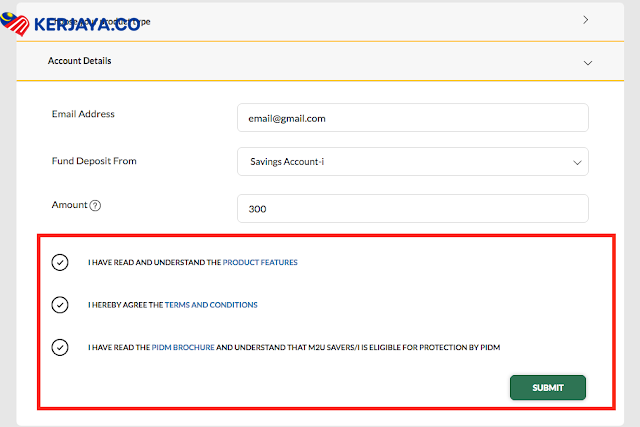
Task: Open the PRODUCT FEATURES link
Action: 260,263
